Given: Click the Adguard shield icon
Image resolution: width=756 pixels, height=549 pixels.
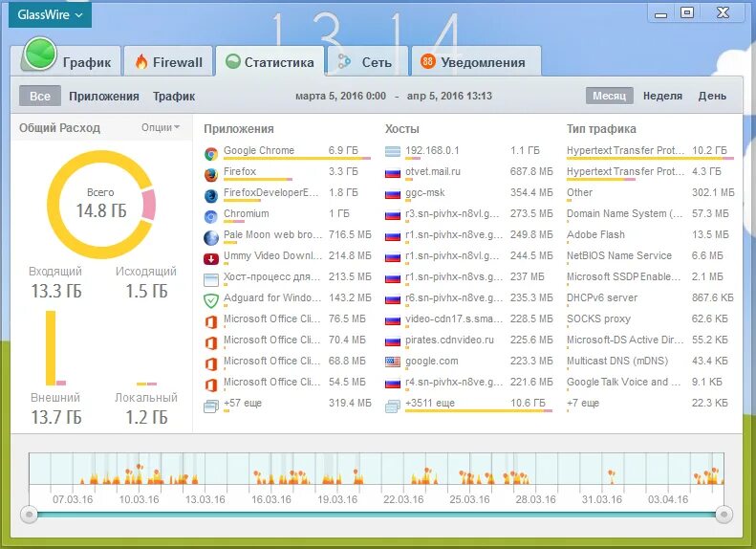Looking at the screenshot, I should (x=210, y=301).
